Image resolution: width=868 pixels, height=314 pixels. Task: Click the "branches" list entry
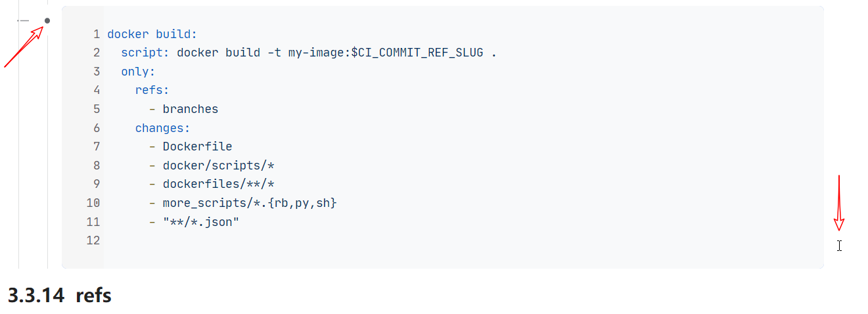pos(190,109)
